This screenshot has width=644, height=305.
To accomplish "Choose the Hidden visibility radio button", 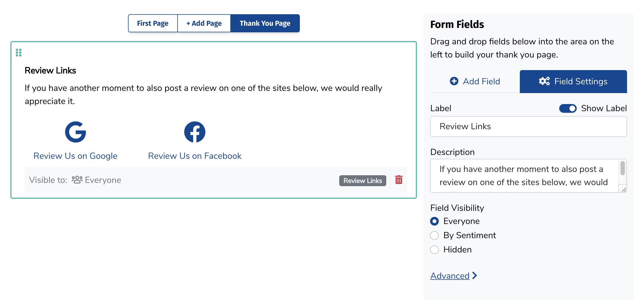I will (434, 250).
